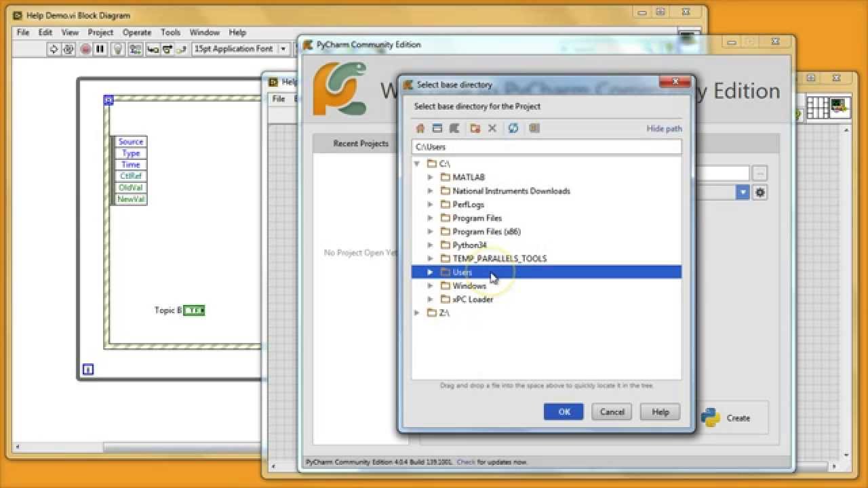This screenshot has height=488, width=868.
Task: Click the browse (...) button beside location field
Action: (x=759, y=173)
